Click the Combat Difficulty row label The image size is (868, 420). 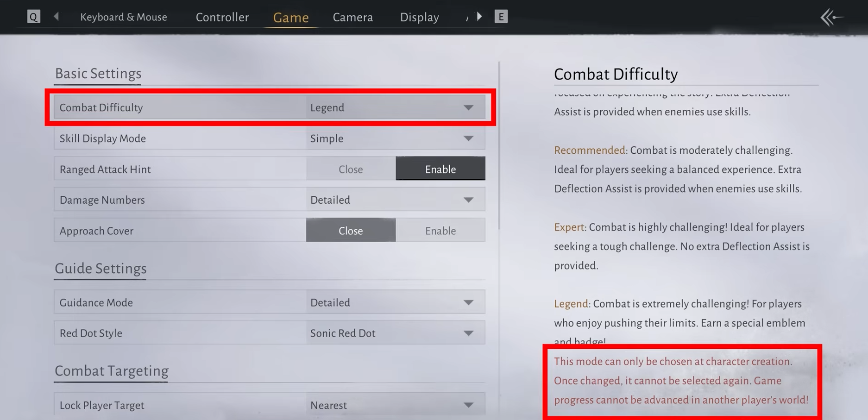101,107
